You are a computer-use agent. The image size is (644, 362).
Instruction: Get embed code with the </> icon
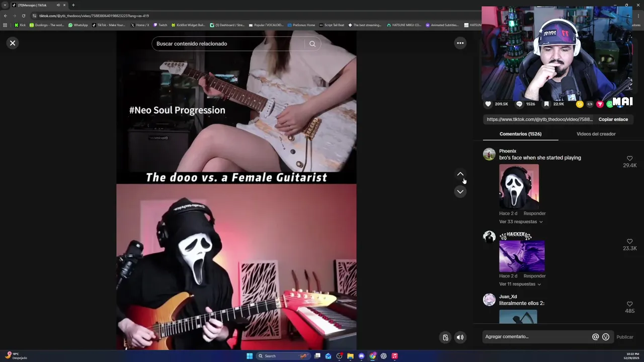coord(590,104)
